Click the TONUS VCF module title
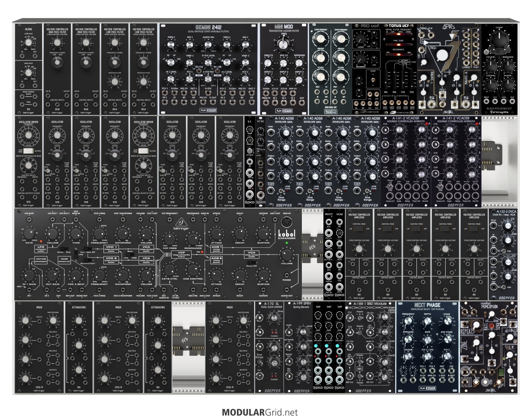The width and height of the screenshot is (520, 420). point(399,26)
